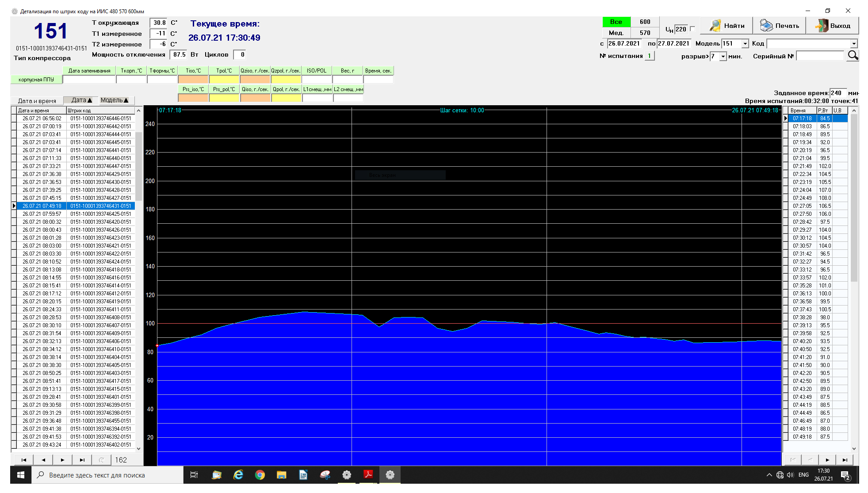Select the Мед. filter toggle

[x=616, y=33]
